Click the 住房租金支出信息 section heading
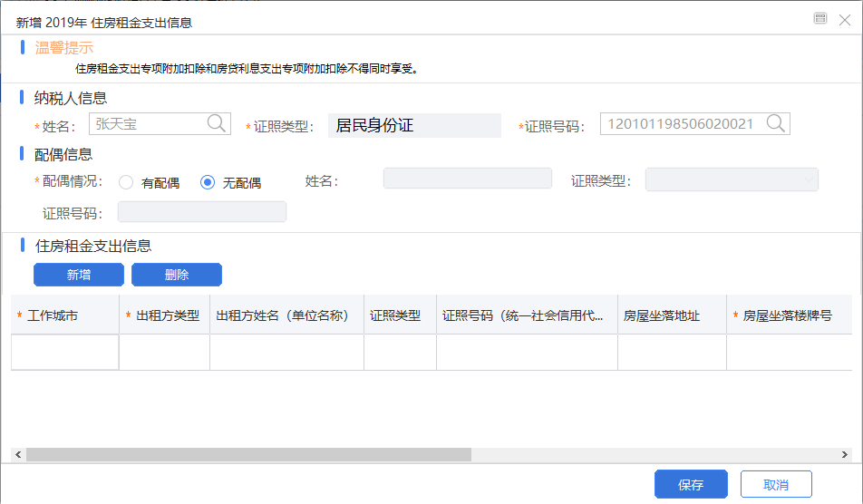This screenshot has height=504, width=863. pos(93,246)
